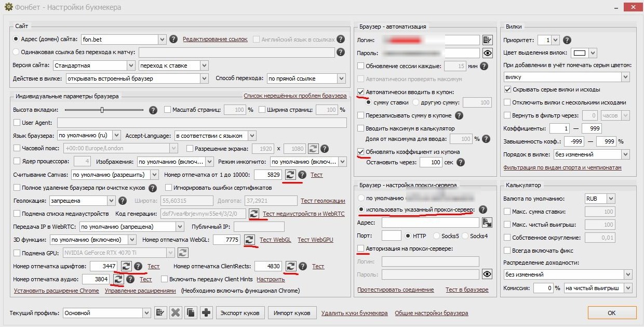
Task: Open Chrome extension management link
Action: (140, 291)
